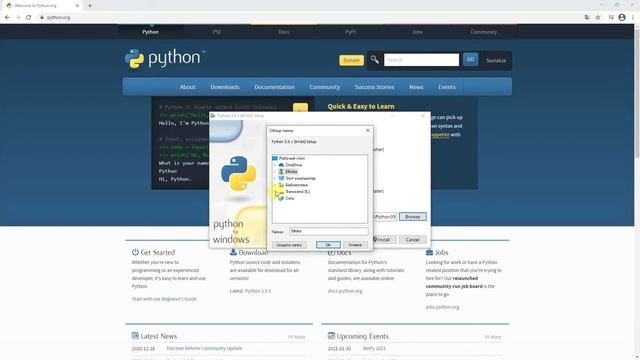Click Отмена in the folder dialog
Screen dimensions: 640x360
pos(355,245)
